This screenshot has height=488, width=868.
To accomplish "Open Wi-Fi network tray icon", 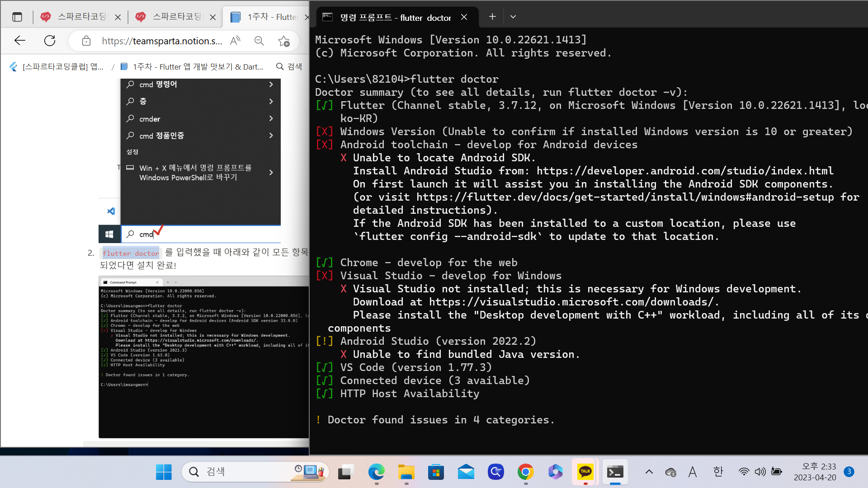I will point(744,472).
